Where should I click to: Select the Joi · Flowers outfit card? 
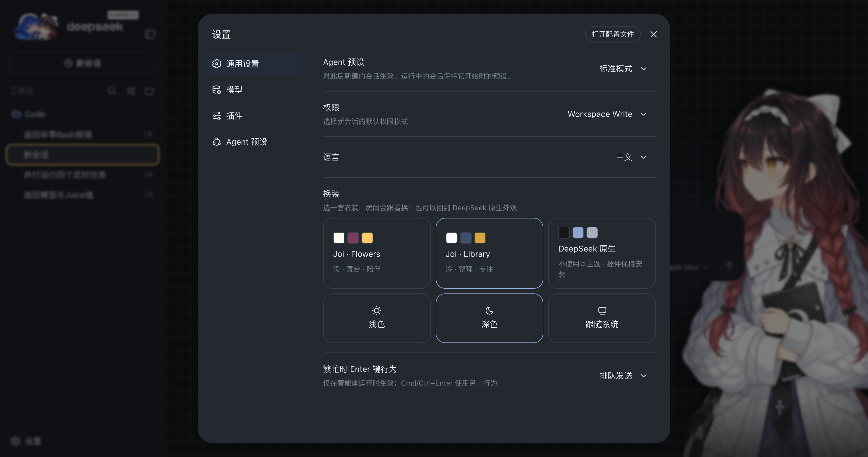tap(377, 253)
